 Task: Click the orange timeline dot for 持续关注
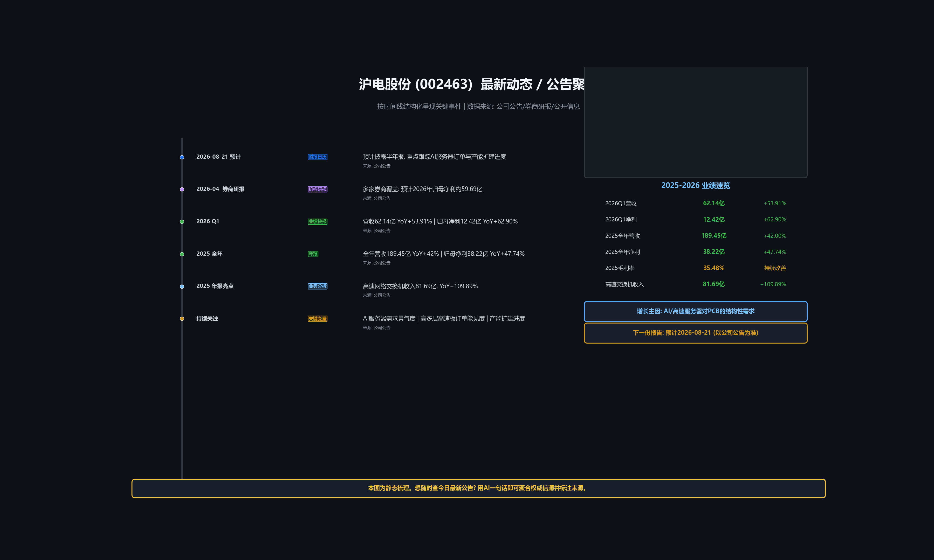182,318
